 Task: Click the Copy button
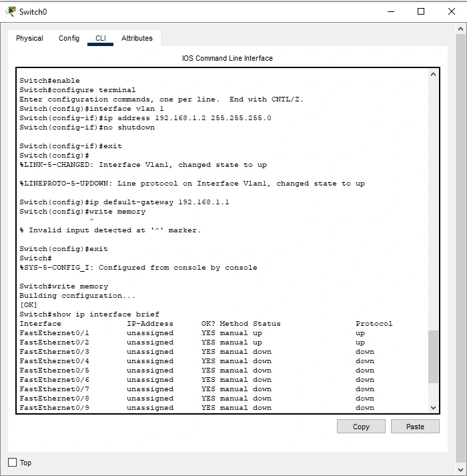click(361, 427)
